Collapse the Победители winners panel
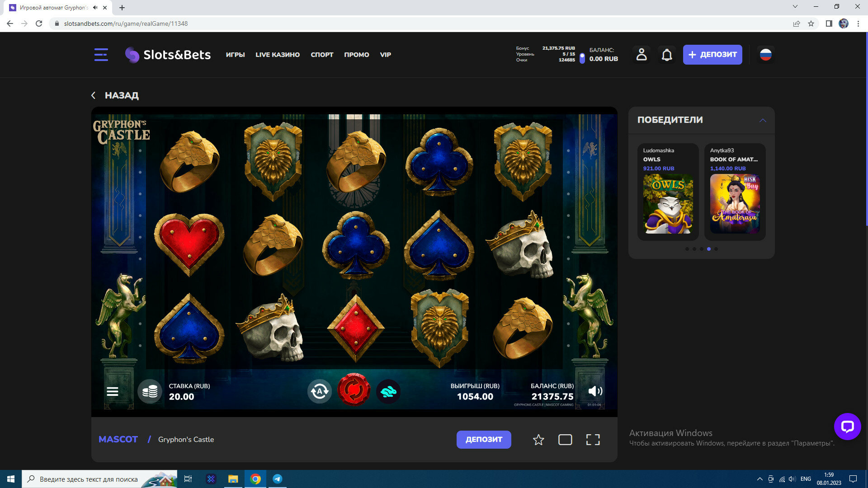868x488 pixels. pyautogui.click(x=763, y=120)
